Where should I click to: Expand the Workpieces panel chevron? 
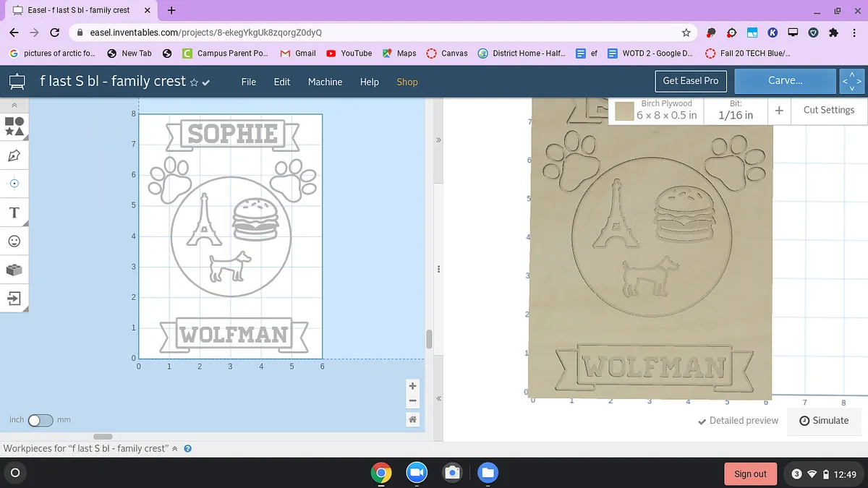[x=174, y=449]
